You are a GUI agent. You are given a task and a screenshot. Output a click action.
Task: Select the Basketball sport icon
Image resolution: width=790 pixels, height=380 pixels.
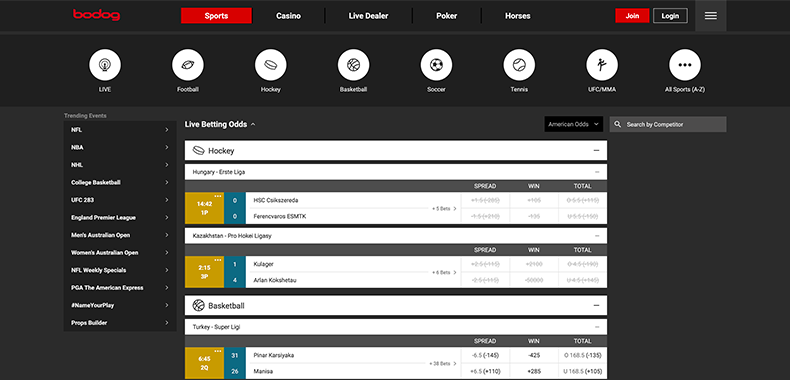coord(353,65)
